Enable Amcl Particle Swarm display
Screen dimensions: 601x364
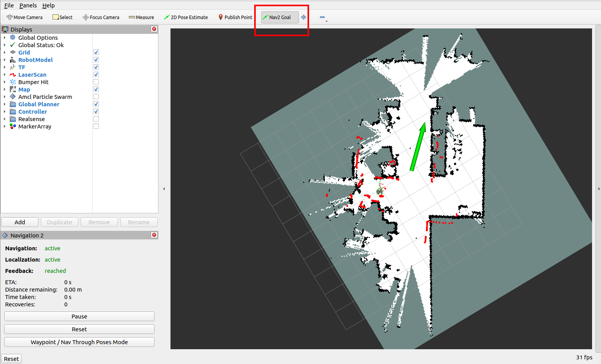(96, 97)
